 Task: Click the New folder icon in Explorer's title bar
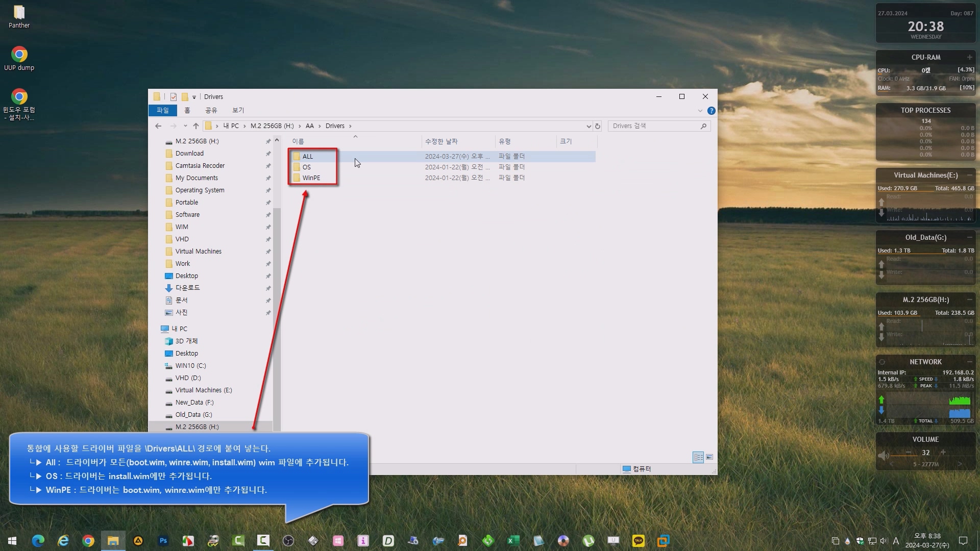(x=185, y=96)
